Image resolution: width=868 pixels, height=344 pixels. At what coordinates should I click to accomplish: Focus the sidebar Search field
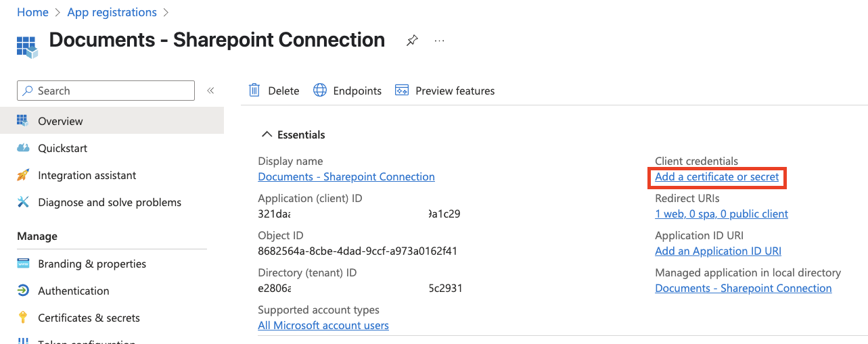(x=106, y=91)
